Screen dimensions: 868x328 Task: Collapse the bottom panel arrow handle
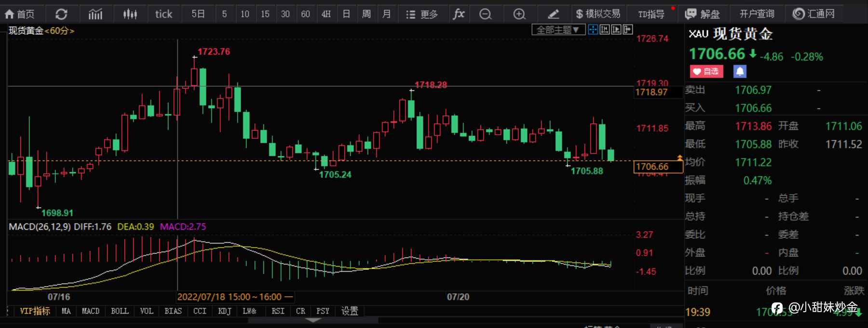313,320
